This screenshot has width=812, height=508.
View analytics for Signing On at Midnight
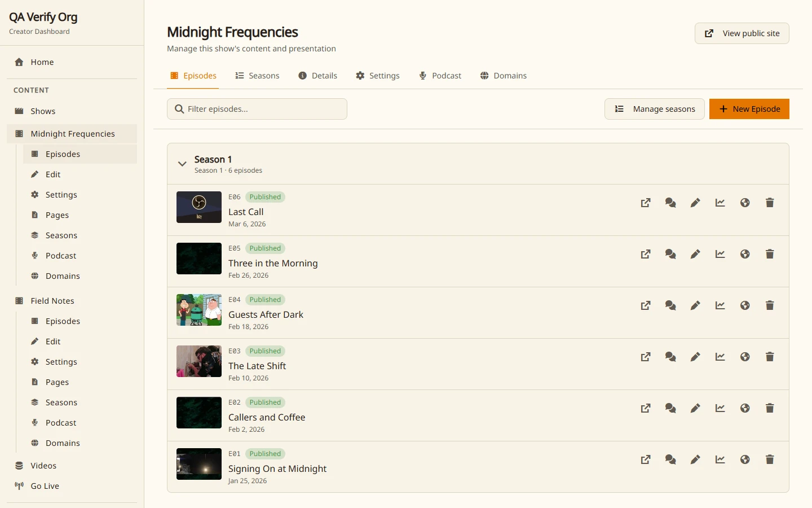click(720, 459)
